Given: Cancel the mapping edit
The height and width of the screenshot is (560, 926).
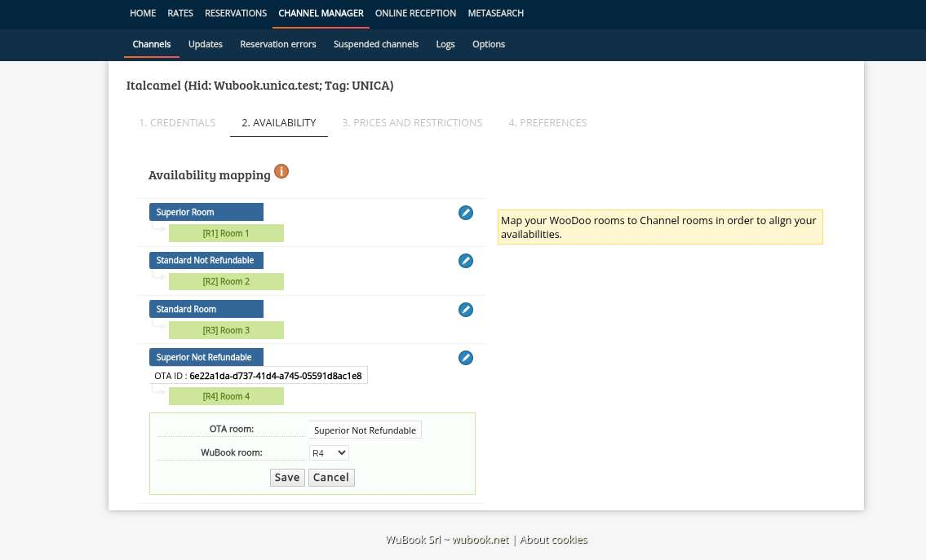Looking at the screenshot, I should pos(330,478).
